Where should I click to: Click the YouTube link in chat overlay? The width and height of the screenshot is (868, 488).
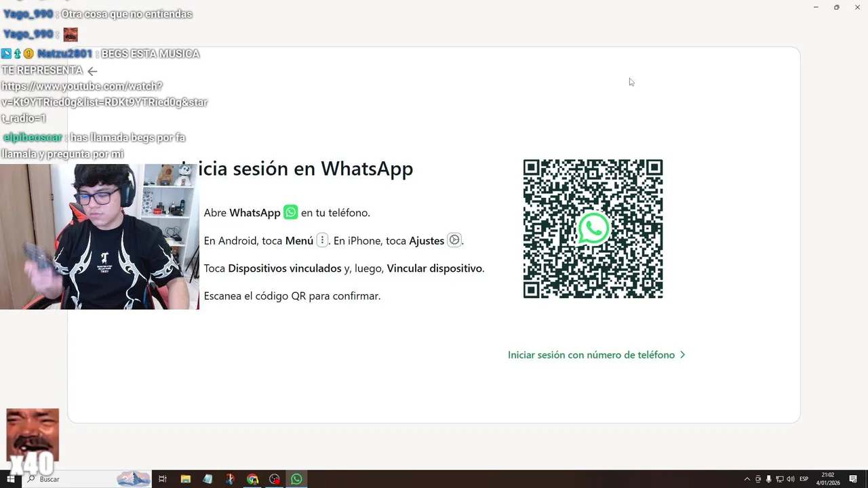pyautogui.click(x=104, y=102)
